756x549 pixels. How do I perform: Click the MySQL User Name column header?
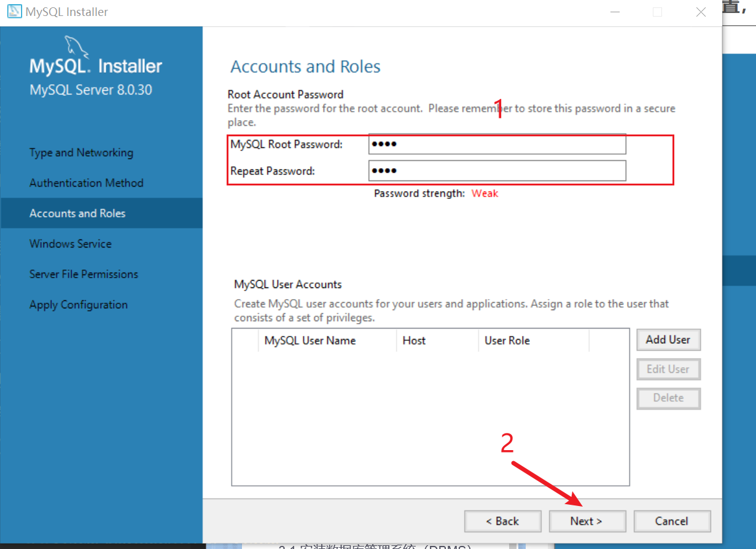tap(328, 341)
